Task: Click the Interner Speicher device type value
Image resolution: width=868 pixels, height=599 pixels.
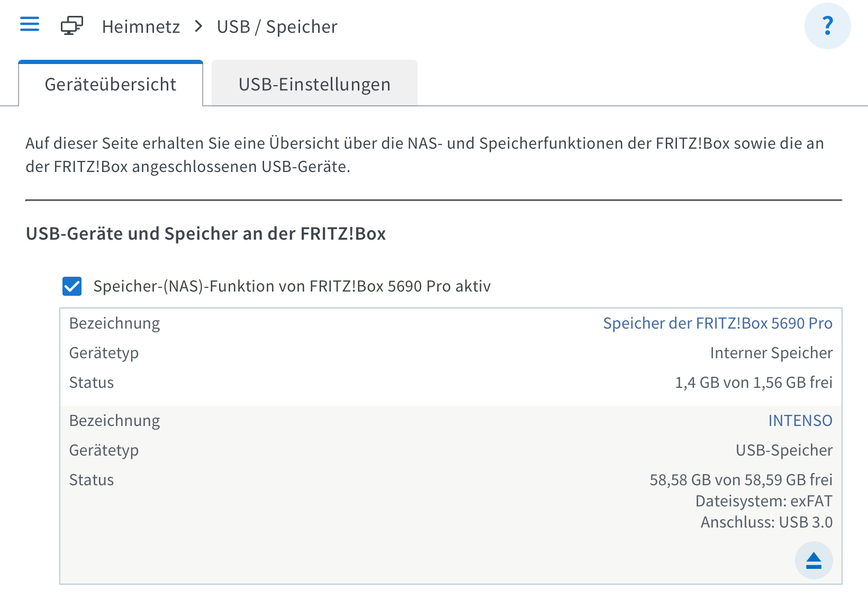Action: [x=771, y=353]
